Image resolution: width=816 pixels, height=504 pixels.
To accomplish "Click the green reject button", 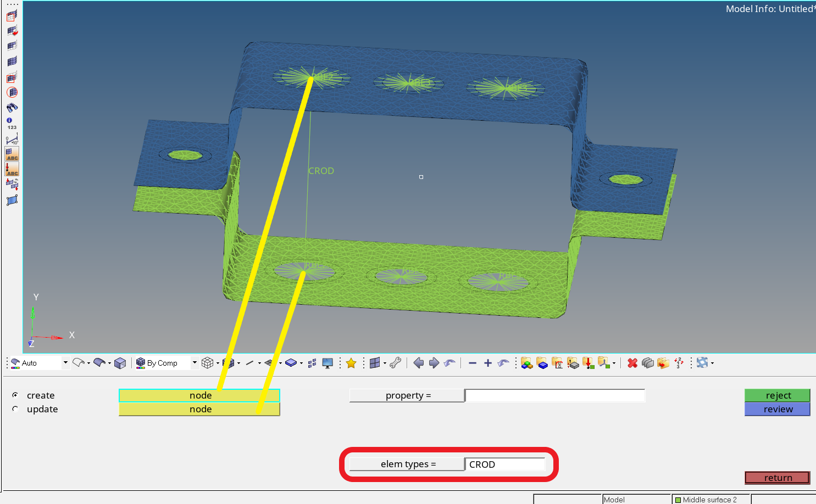I will tap(777, 395).
